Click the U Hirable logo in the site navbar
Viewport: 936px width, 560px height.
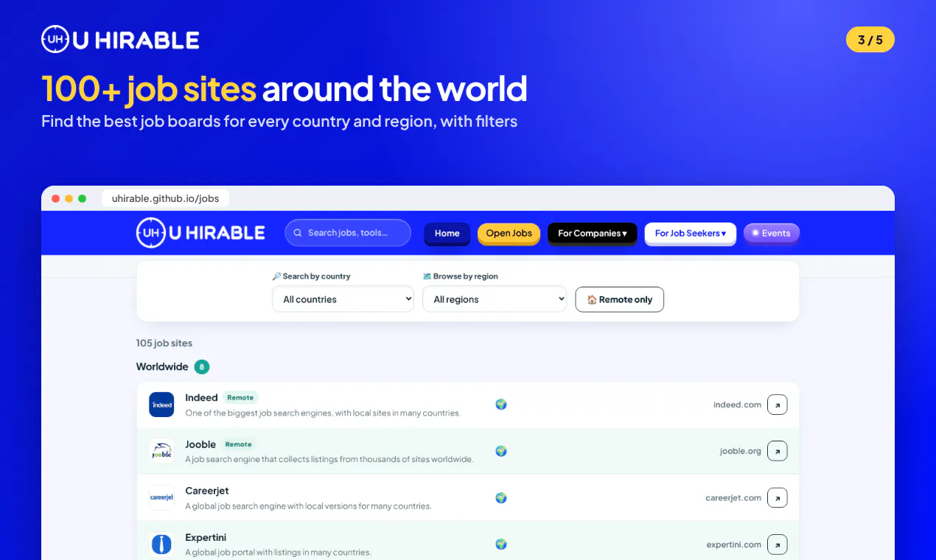(x=200, y=233)
